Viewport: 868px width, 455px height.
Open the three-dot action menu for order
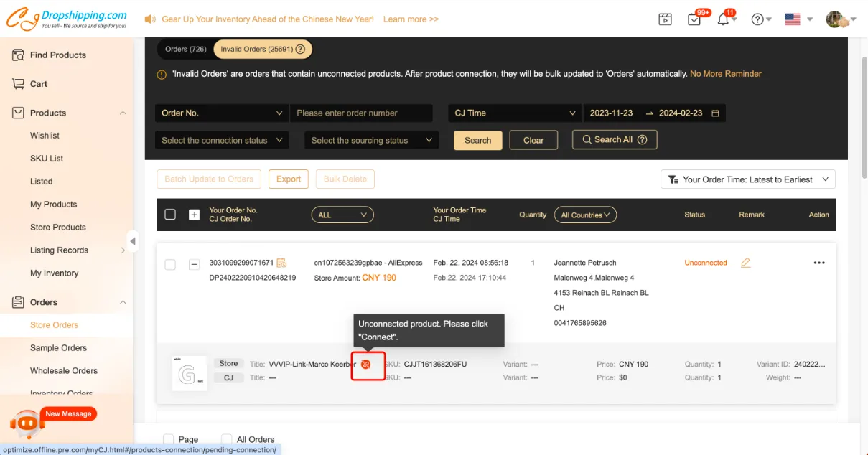[x=819, y=263]
